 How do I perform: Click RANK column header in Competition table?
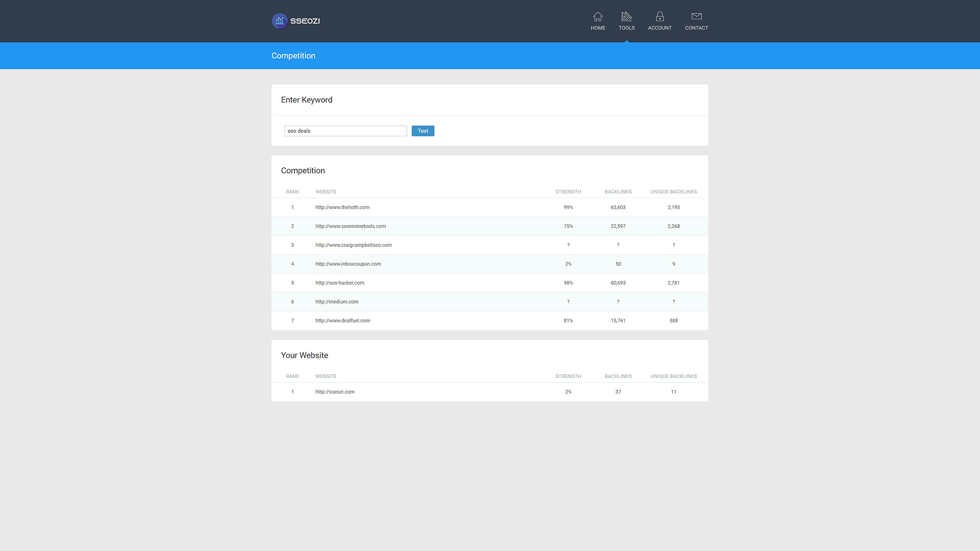coord(292,192)
